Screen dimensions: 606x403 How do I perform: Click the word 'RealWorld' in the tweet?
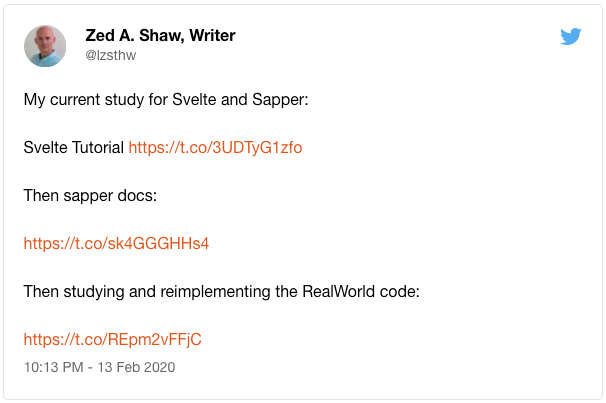tap(339, 292)
